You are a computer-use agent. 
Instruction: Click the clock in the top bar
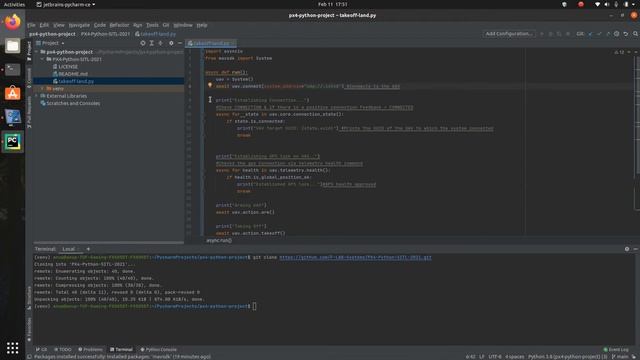coord(332,4)
